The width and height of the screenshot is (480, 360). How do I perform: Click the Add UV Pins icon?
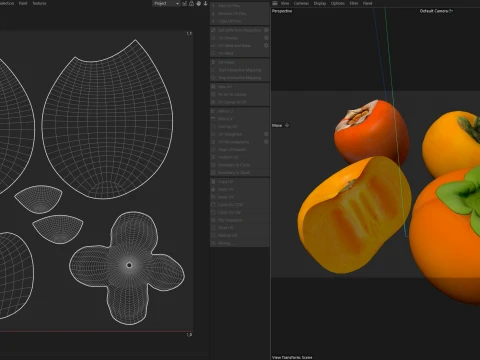[214, 6]
